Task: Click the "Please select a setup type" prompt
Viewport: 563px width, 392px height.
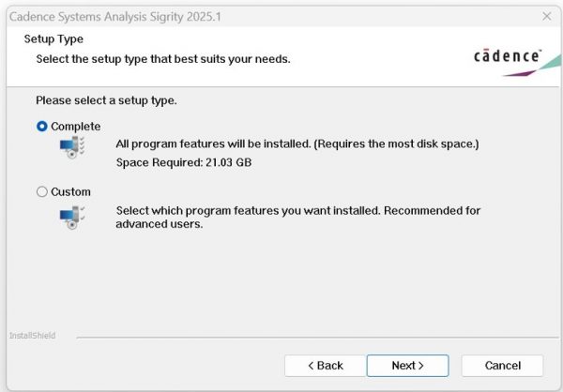Action: pos(106,100)
